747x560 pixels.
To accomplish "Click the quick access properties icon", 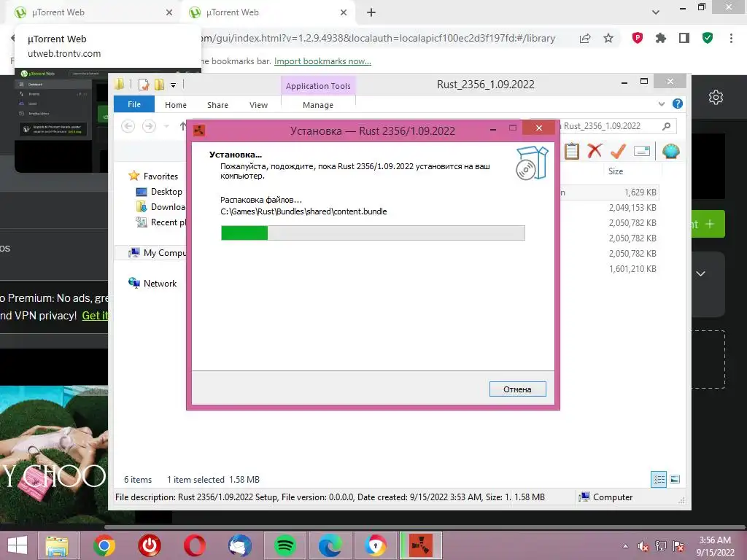I will [x=144, y=85].
